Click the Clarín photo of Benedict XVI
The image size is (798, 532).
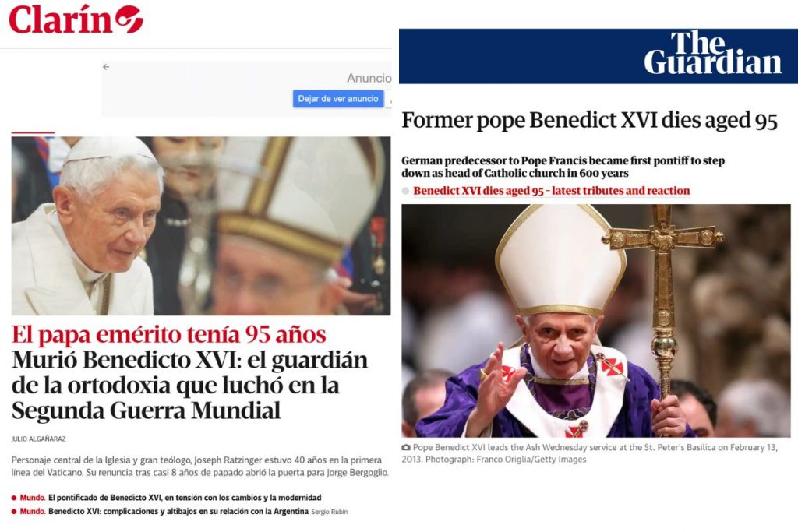coord(201,226)
